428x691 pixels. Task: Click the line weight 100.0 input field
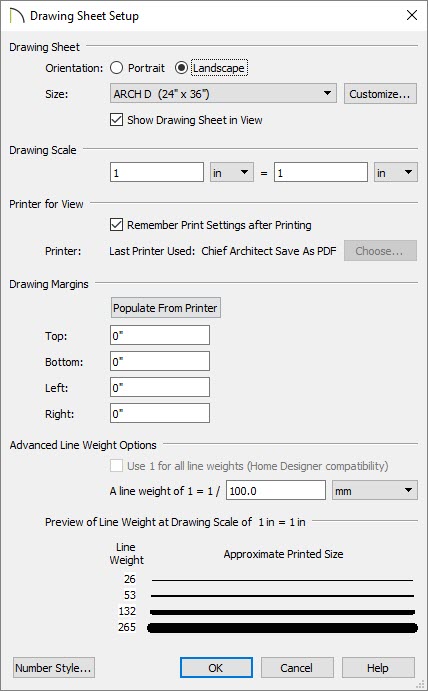[276, 490]
